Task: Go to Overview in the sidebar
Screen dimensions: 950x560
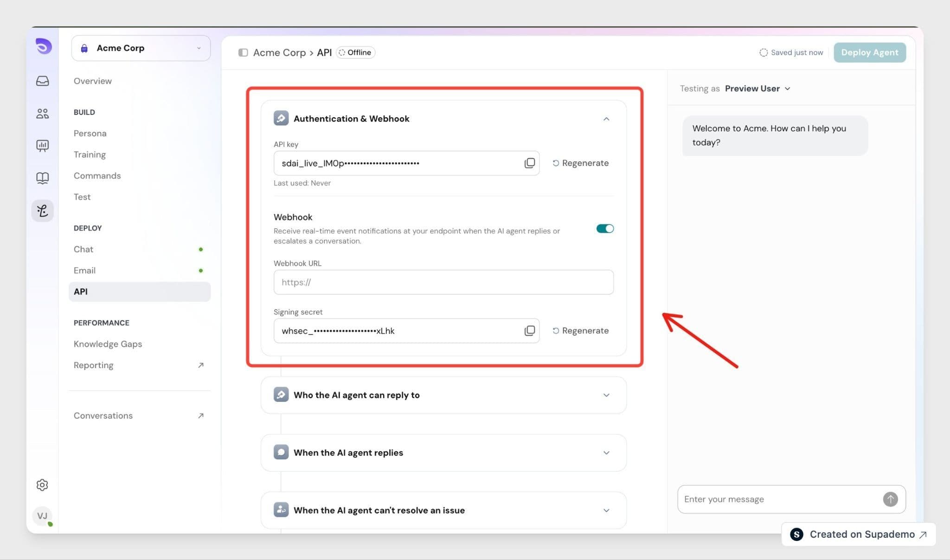Action: (x=93, y=81)
